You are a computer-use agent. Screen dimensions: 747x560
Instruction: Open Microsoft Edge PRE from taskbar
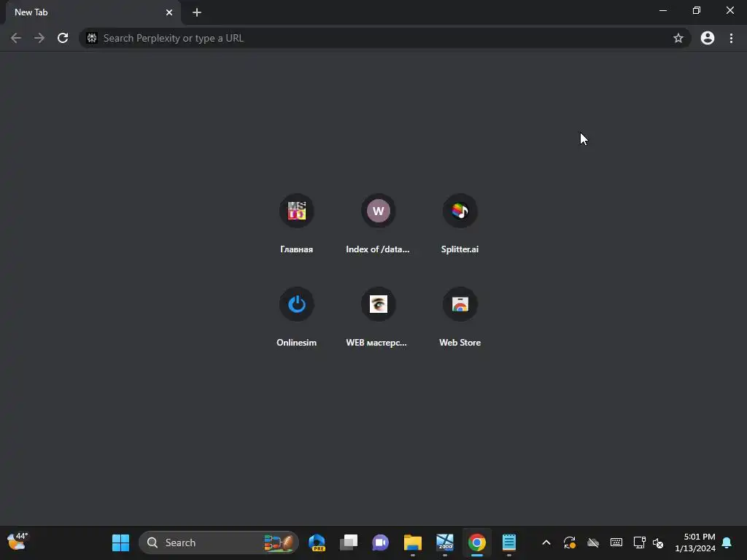click(317, 542)
